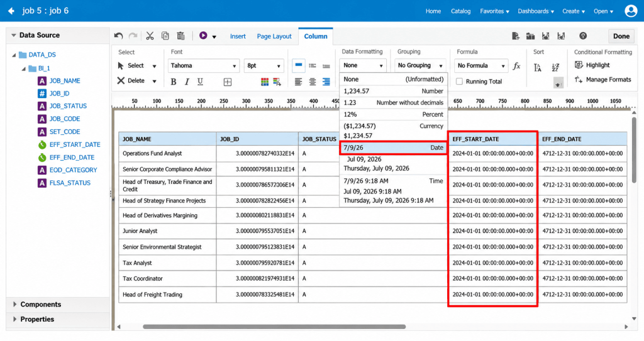Click the Done button
Viewport: 644px width, 341px height.
(621, 36)
